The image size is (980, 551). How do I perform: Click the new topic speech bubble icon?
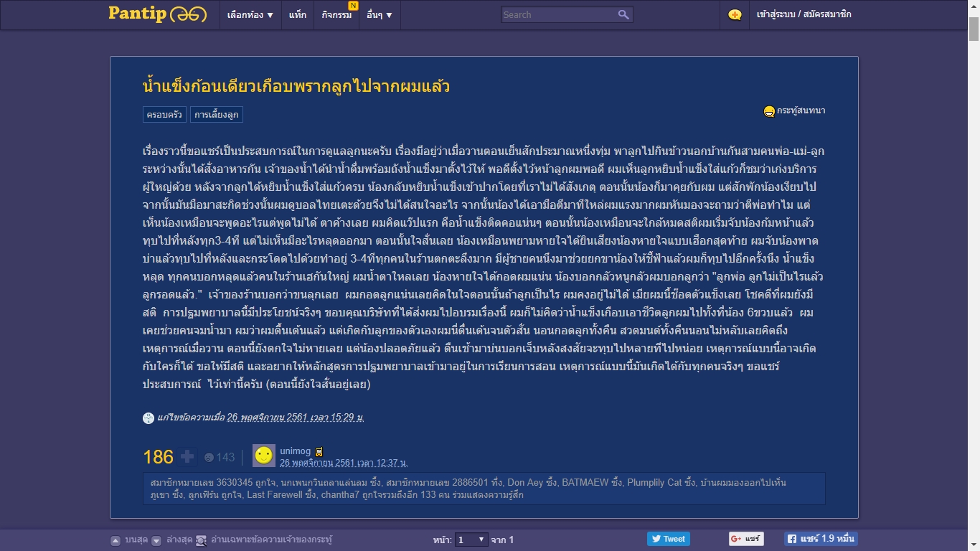click(735, 14)
